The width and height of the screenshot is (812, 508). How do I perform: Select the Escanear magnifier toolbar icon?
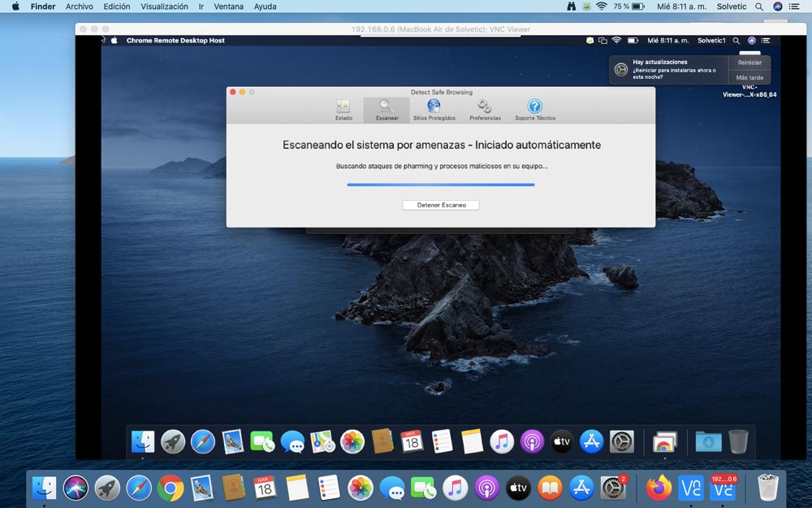(x=387, y=110)
